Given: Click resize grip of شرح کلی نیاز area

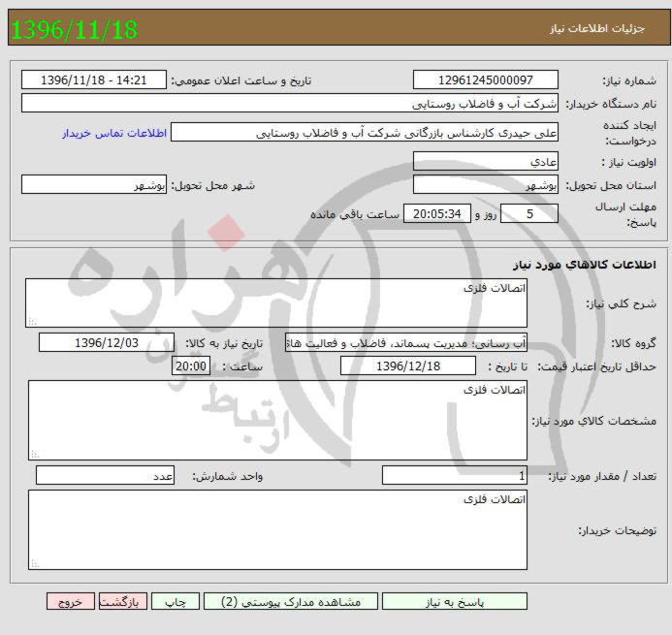Looking at the screenshot, I should click(32, 322).
